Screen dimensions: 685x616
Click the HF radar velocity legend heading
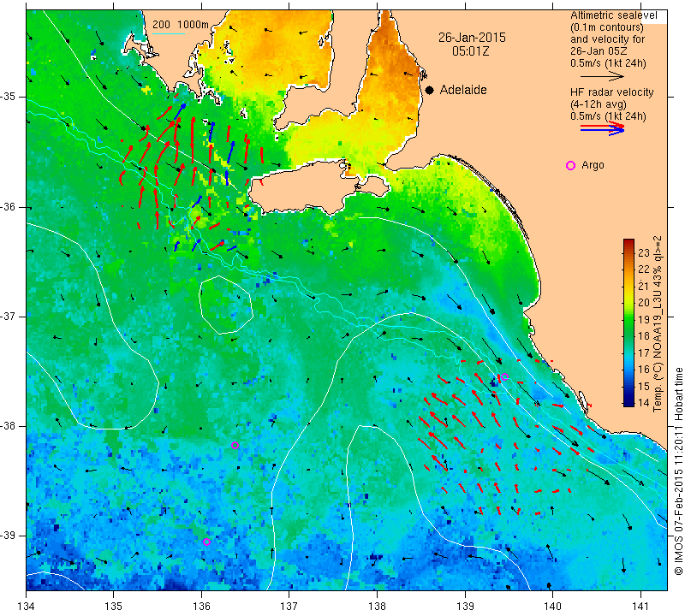pos(611,92)
